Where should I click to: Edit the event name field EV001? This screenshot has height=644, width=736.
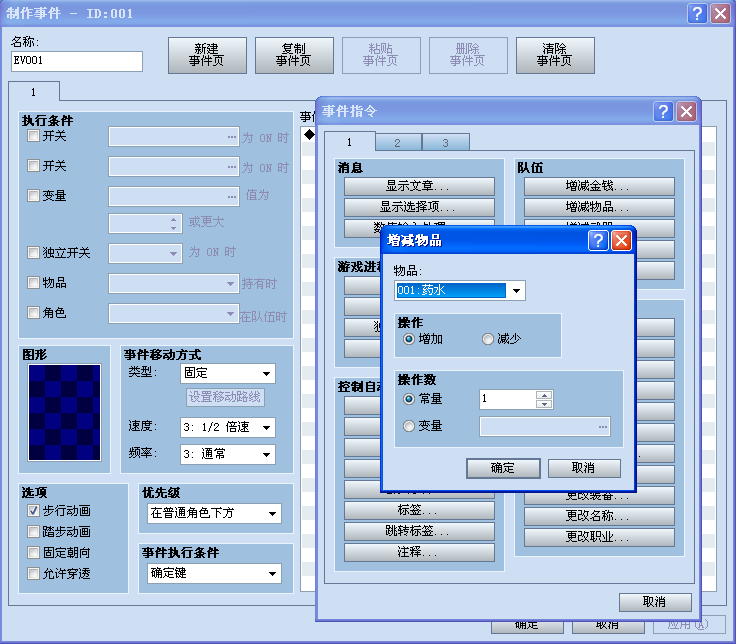(77, 61)
